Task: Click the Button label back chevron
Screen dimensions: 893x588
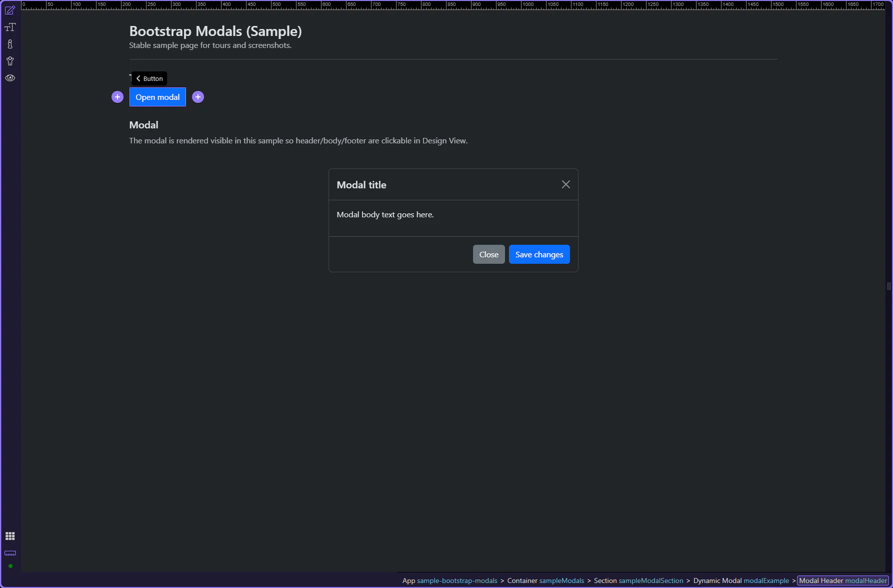Action: pyautogui.click(x=138, y=78)
